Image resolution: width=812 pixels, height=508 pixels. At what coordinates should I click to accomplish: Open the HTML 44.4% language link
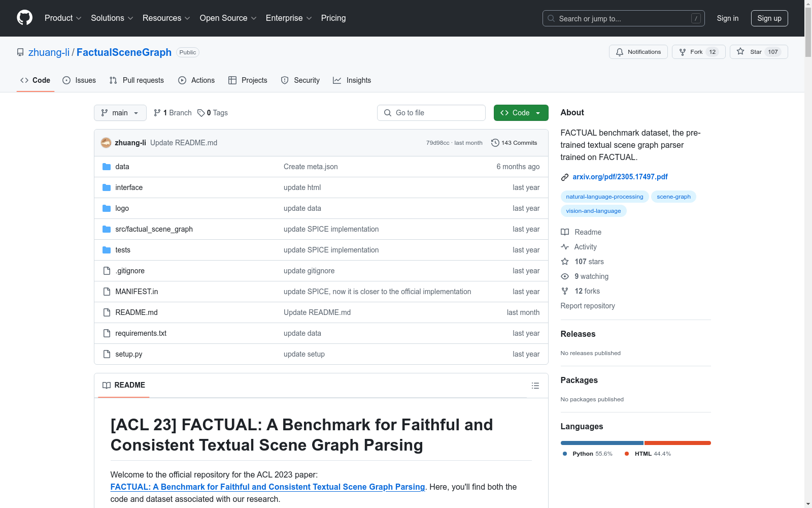click(648, 454)
